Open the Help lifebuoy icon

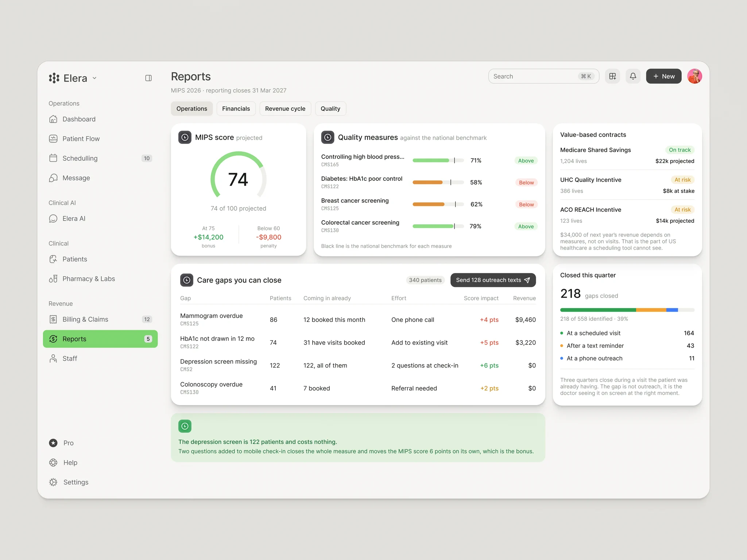(x=53, y=463)
